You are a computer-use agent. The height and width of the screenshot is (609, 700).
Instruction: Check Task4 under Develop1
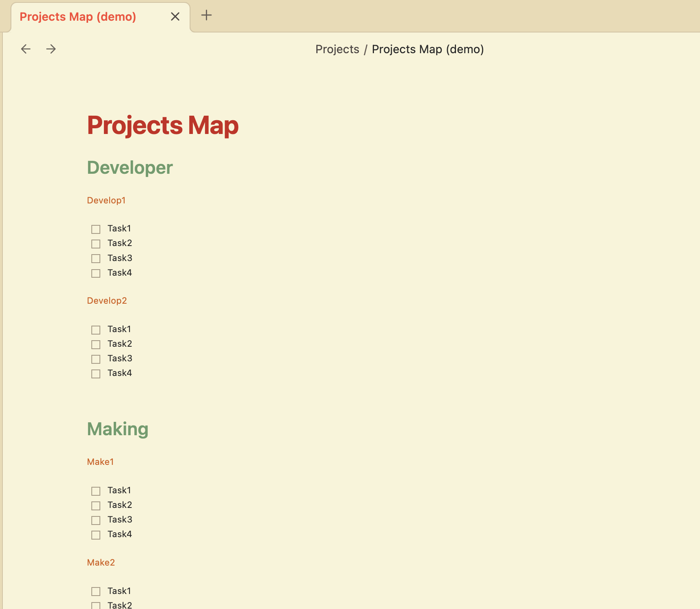pyautogui.click(x=96, y=273)
